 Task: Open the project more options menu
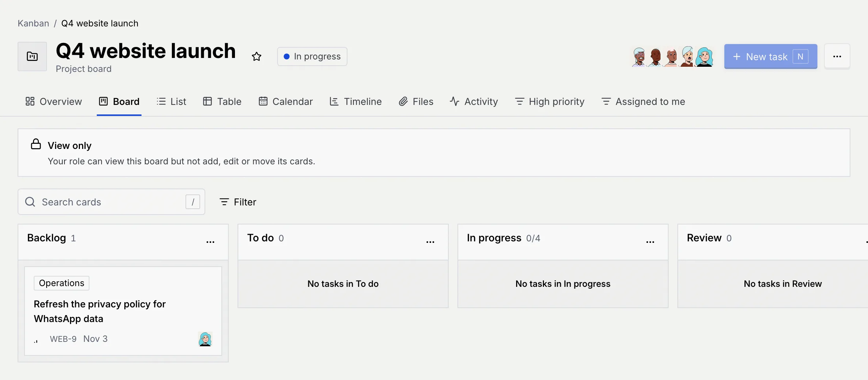coord(837,56)
